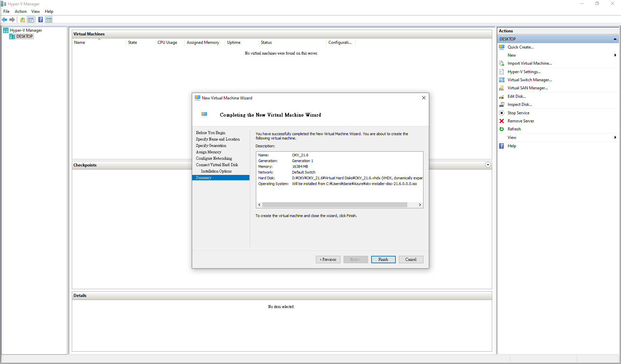Select the Summary wizard step

click(204, 178)
